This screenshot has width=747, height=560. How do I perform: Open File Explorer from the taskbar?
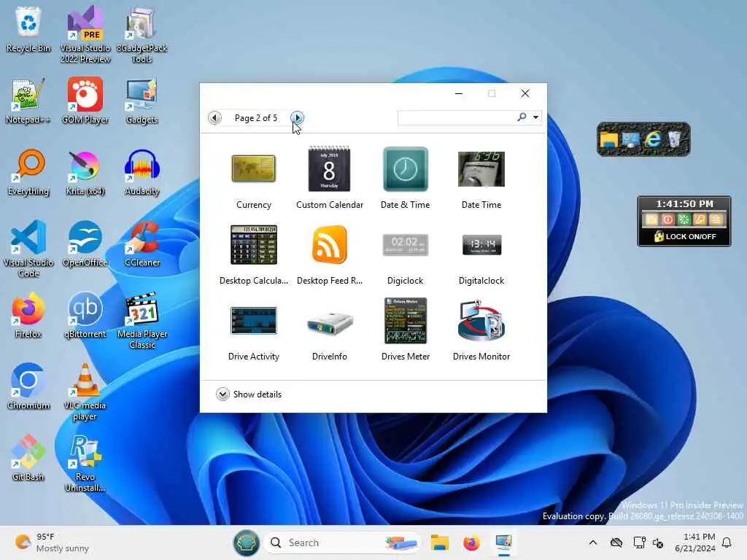pyautogui.click(x=439, y=542)
